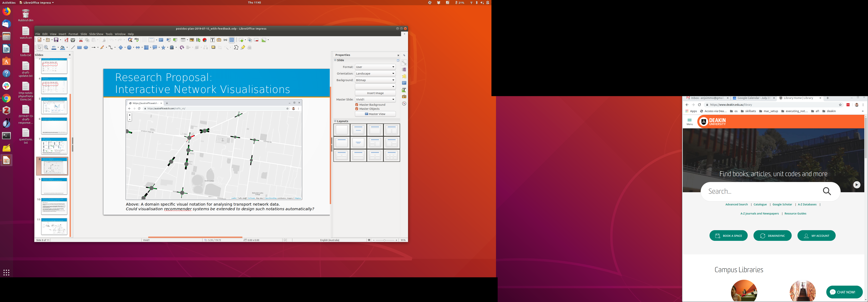Open Slack from the Ubuntu dock
Viewport: 868px width, 302px height.
click(6, 86)
